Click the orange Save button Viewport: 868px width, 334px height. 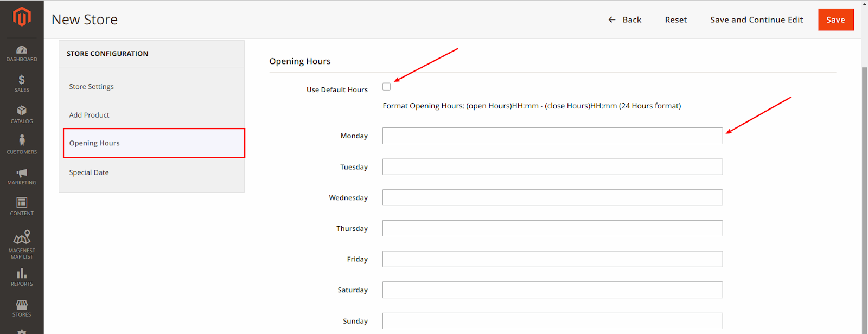836,20
